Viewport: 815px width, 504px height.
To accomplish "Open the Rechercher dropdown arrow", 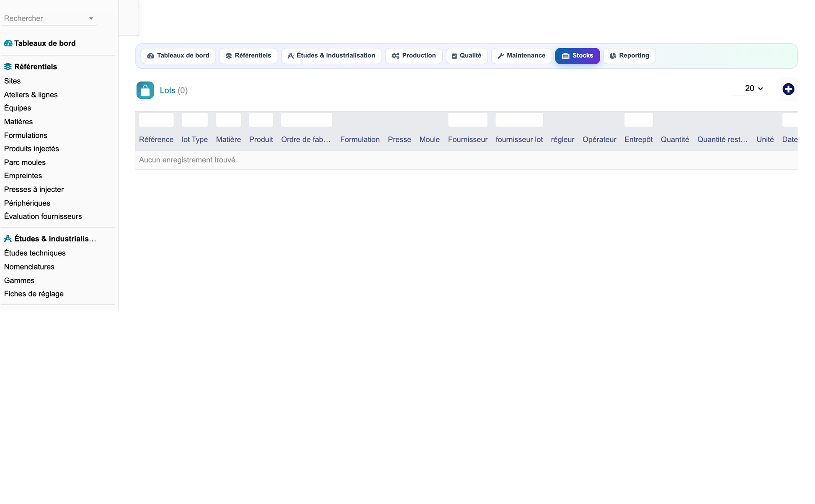I will point(91,18).
